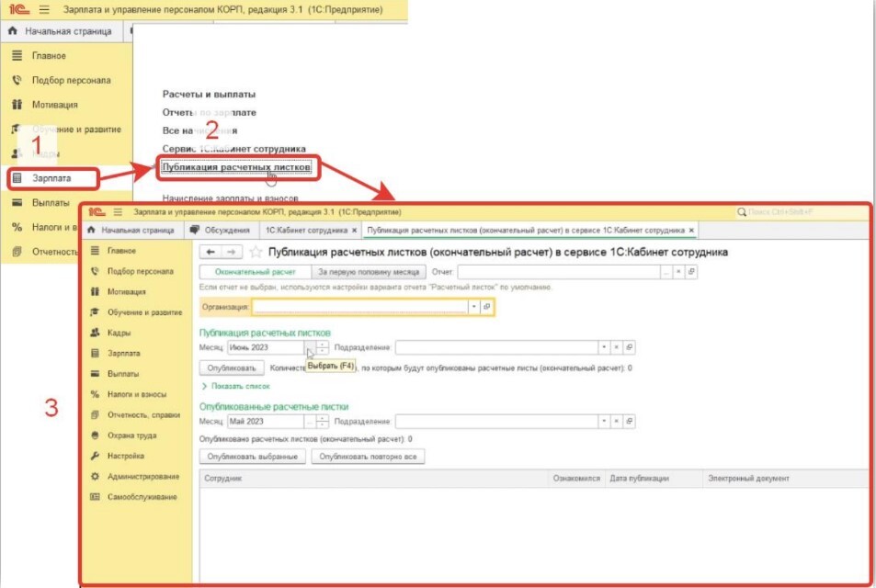Switch to Начальная страница tab in front window
The width and height of the screenshot is (876, 588).
pyautogui.click(x=131, y=230)
